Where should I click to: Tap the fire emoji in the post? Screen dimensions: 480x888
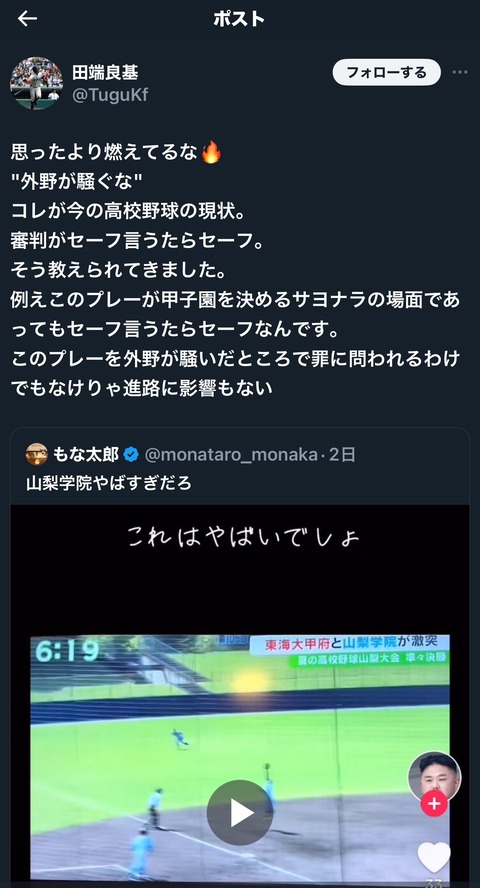click(211, 152)
